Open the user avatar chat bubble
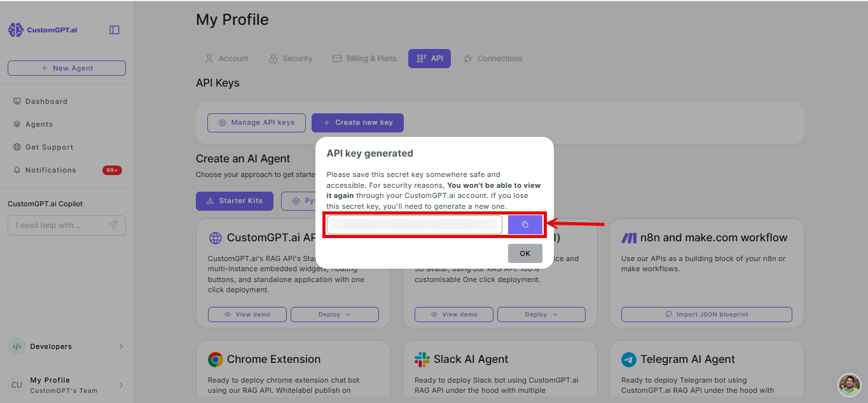This screenshot has width=868, height=403. [x=849, y=385]
